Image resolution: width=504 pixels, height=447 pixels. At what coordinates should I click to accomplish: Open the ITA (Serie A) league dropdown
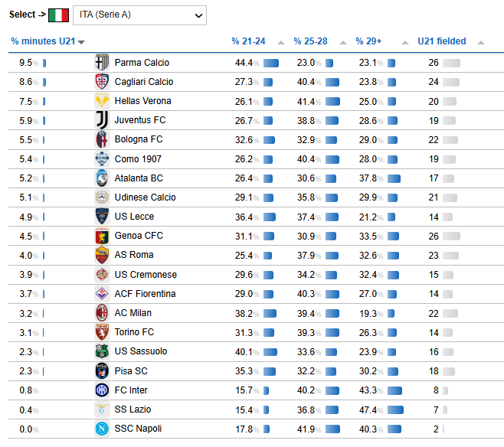[140, 15]
